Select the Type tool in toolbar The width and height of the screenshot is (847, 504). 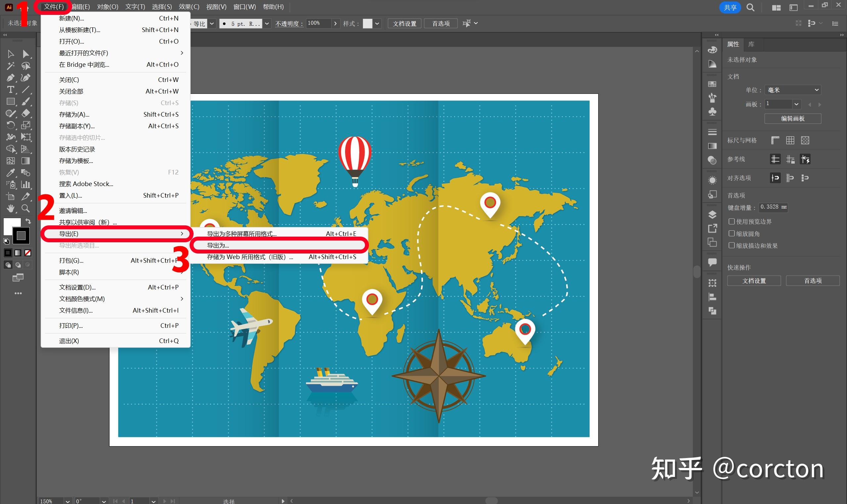[x=11, y=90]
